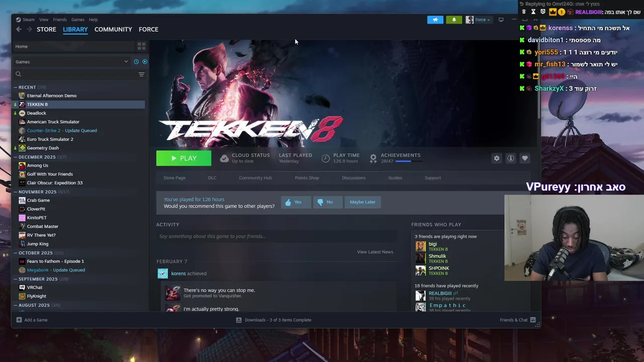Collapse the NOVEMBER 2025 category
This screenshot has width=644, height=362.
[16, 192]
